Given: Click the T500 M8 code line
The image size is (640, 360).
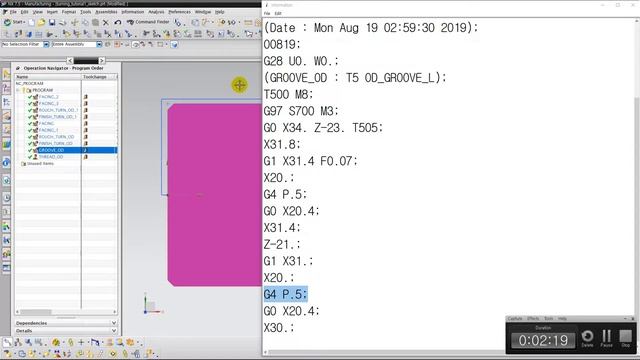Looking at the screenshot, I should (288, 94).
